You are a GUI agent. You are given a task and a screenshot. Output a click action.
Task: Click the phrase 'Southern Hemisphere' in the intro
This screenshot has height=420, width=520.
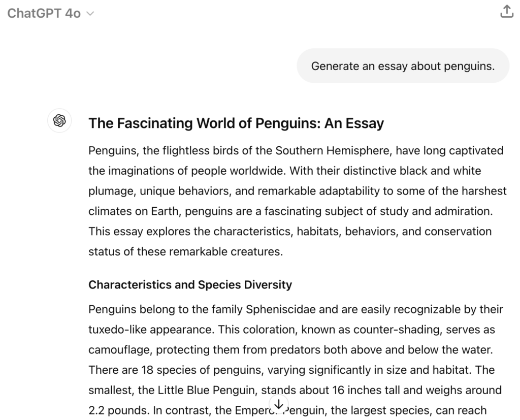tap(334, 151)
